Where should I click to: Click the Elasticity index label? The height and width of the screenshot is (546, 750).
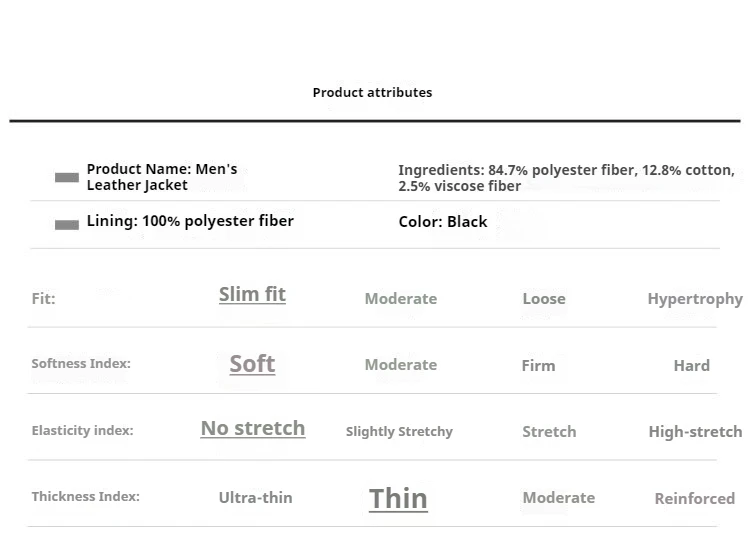[x=82, y=430]
